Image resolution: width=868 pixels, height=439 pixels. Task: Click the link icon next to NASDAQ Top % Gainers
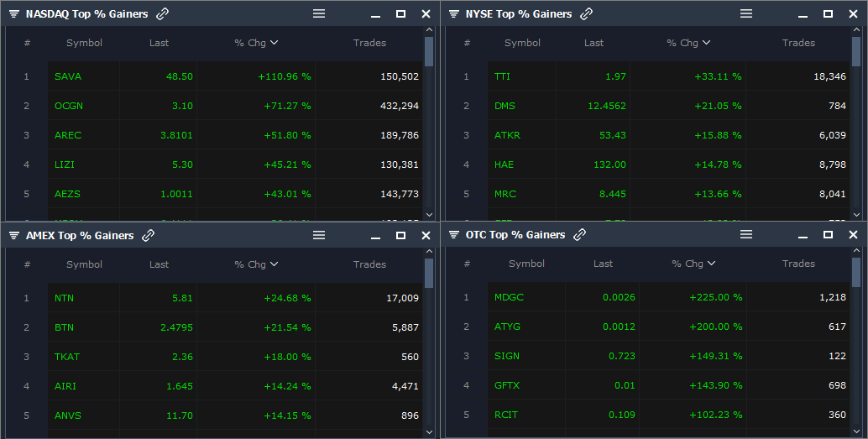click(x=162, y=13)
